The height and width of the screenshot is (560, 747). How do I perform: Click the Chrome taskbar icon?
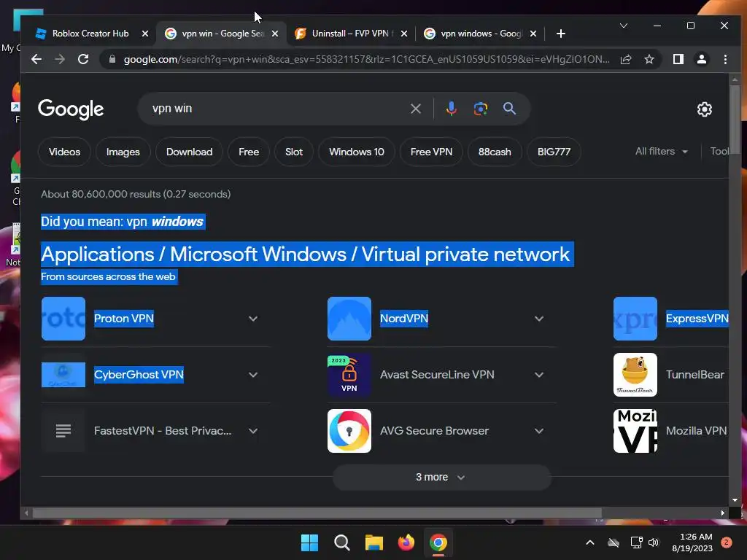click(x=438, y=542)
